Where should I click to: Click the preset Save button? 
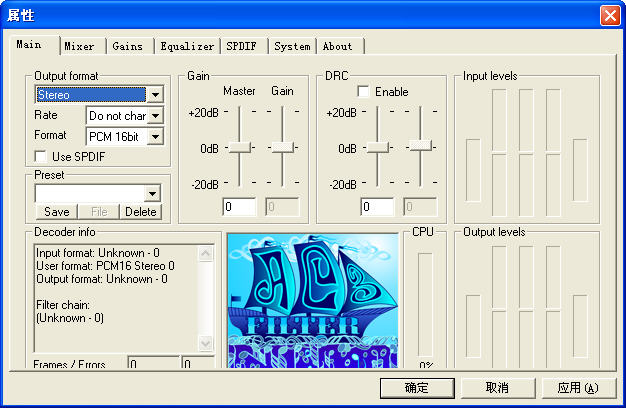[x=56, y=211]
